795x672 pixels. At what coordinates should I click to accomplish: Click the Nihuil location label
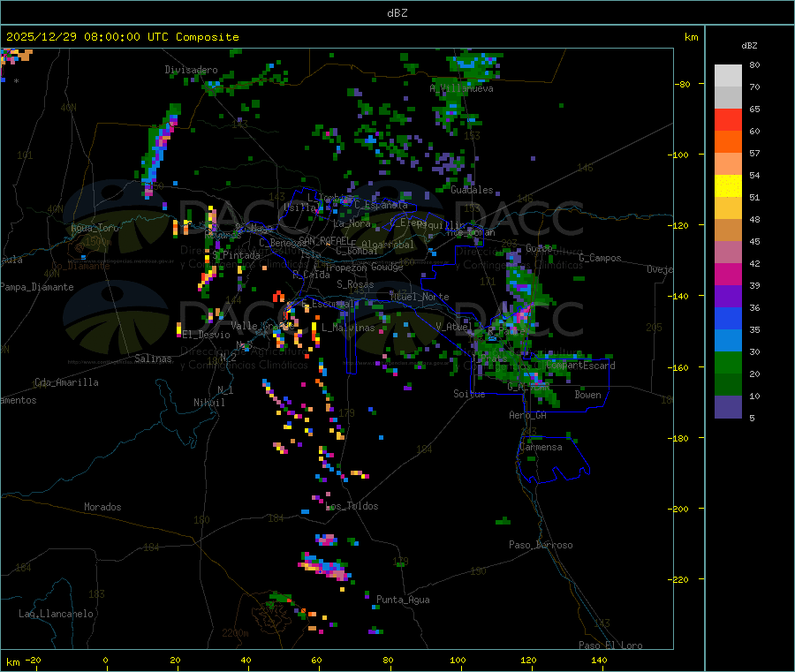[x=209, y=403]
